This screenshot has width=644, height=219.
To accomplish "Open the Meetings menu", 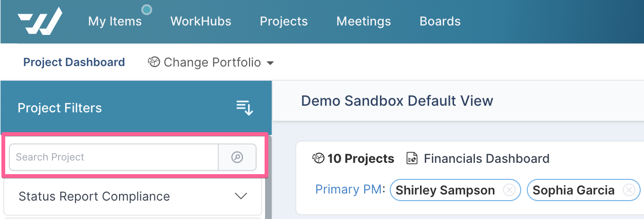I will (364, 21).
